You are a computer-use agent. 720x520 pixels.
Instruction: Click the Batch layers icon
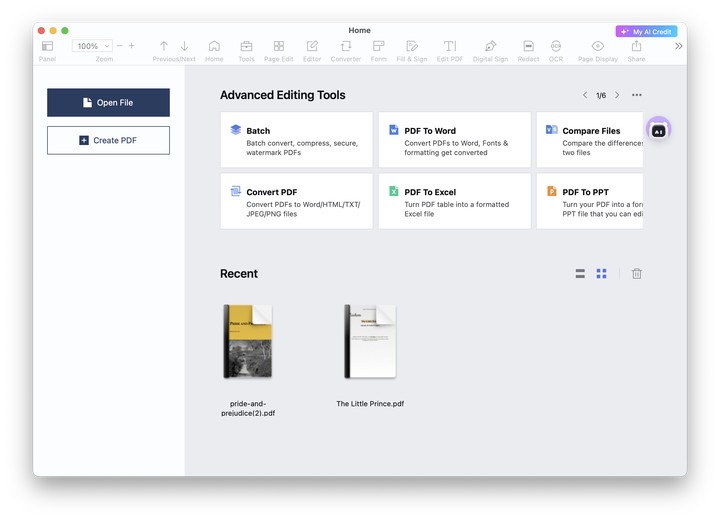[236, 130]
